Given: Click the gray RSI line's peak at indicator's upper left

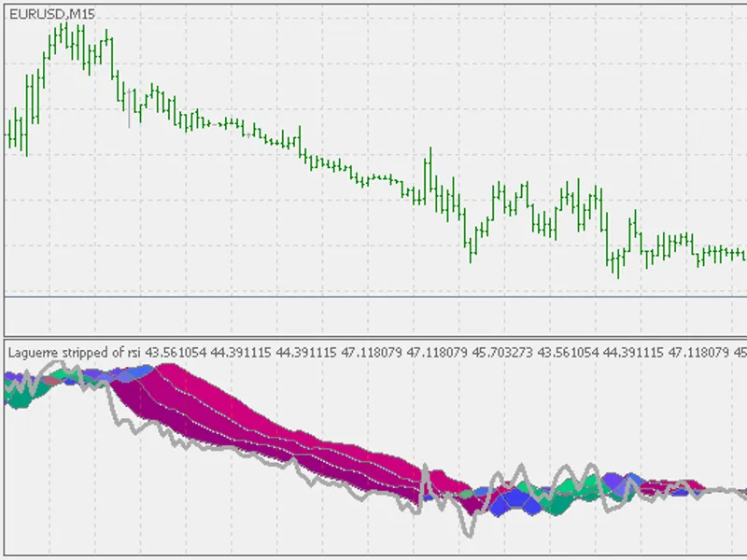Looking at the screenshot, I should click(56, 365).
